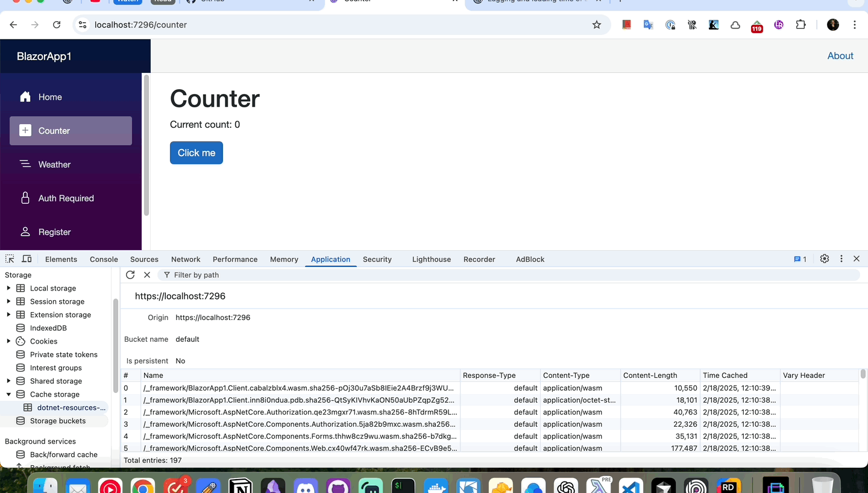868x493 pixels.
Task: Open the Weather page in sidebar
Action: tap(54, 165)
